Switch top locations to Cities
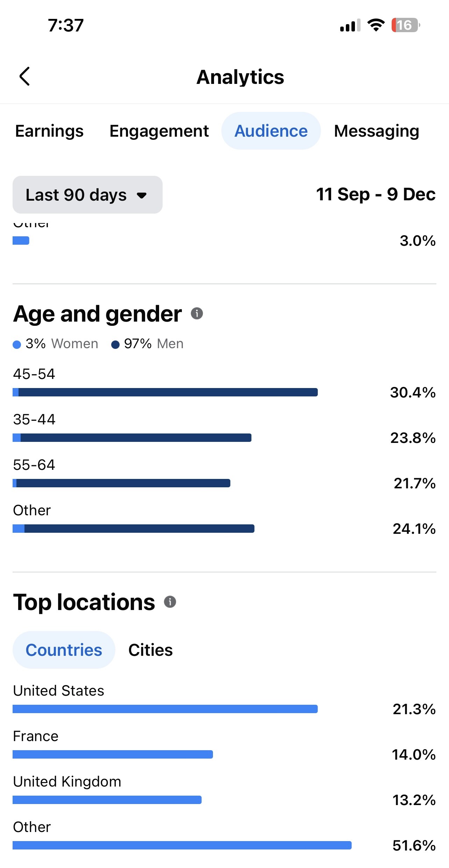This screenshot has width=449, height=868. (150, 650)
